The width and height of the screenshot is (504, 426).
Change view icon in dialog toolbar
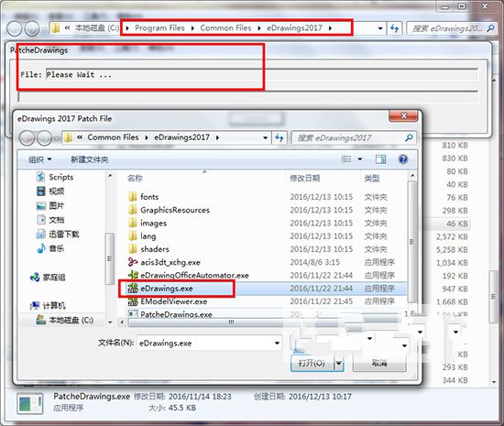click(x=346, y=159)
